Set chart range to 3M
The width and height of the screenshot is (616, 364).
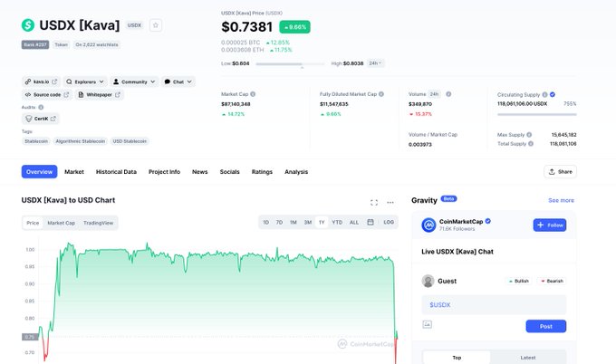pos(308,222)
